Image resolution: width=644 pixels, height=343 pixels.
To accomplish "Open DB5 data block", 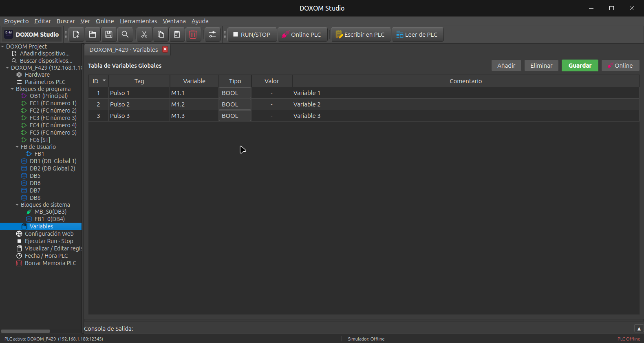I will coord(35,176).
